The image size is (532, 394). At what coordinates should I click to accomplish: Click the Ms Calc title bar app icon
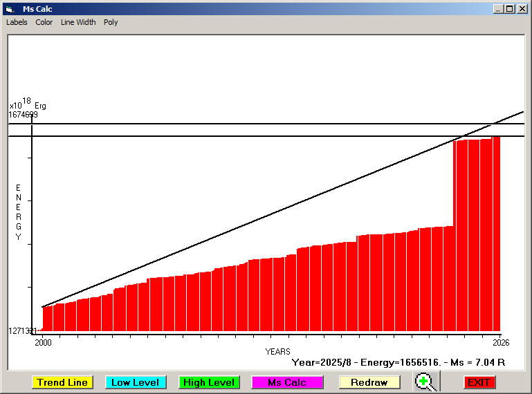tap(9, 9)
